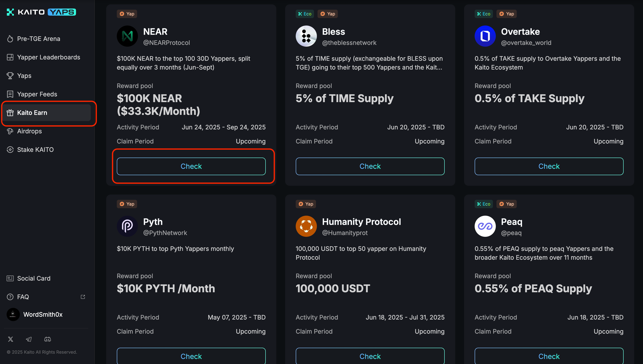Click the Humanity Protocol logo
The image size is (643, 364).
click(x=306, y=226)
